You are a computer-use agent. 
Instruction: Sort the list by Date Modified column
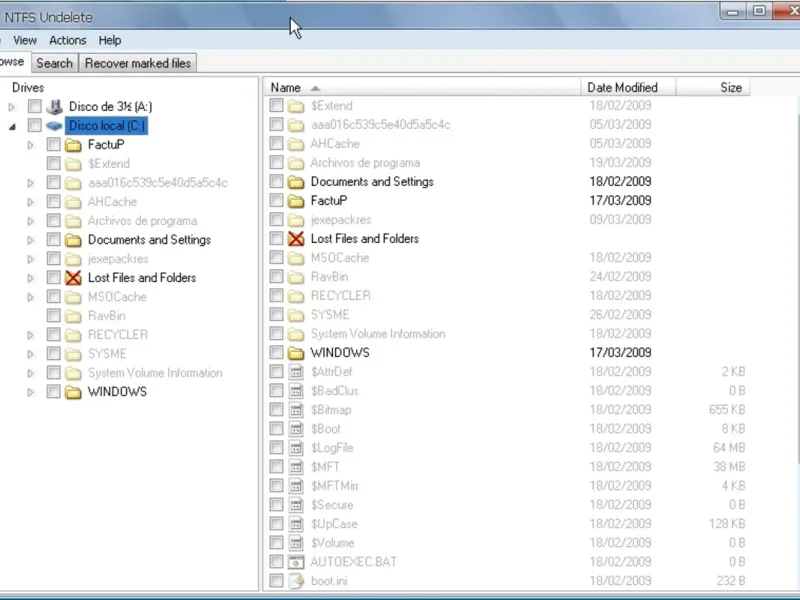[628, 88]
